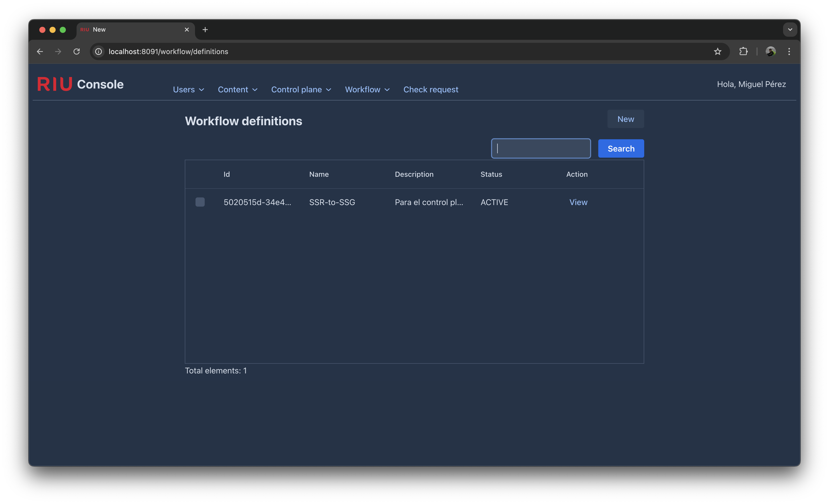Image resolution: width=829 pixels, height=504 pixels.
Task: Bookmark this page with the star icon
Action: pos(717,52)
